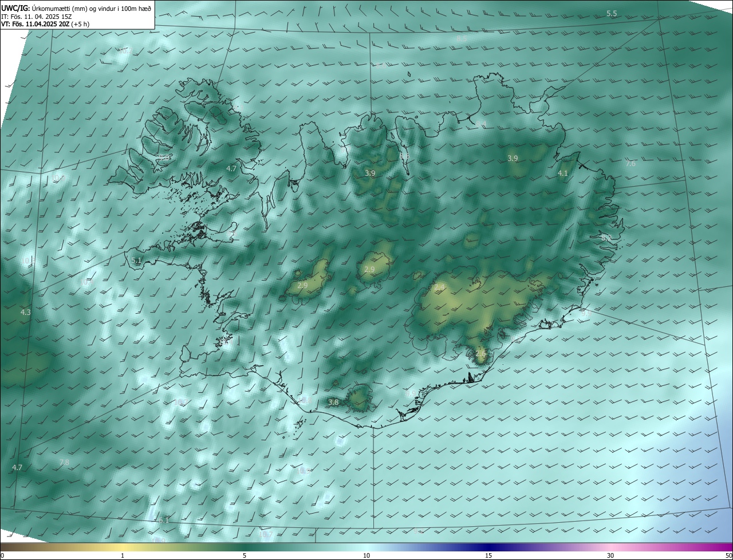Click the '50' tick label on the color scale
Image resolution: width=733 pixels, height=560 pixels.
[x=728, y=555]
